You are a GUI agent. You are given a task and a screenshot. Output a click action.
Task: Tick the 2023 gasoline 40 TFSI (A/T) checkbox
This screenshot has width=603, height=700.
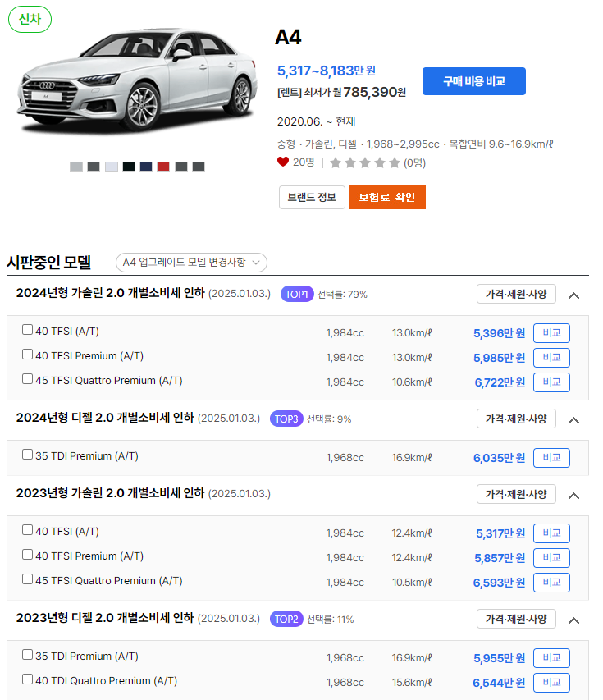point(27,529)
